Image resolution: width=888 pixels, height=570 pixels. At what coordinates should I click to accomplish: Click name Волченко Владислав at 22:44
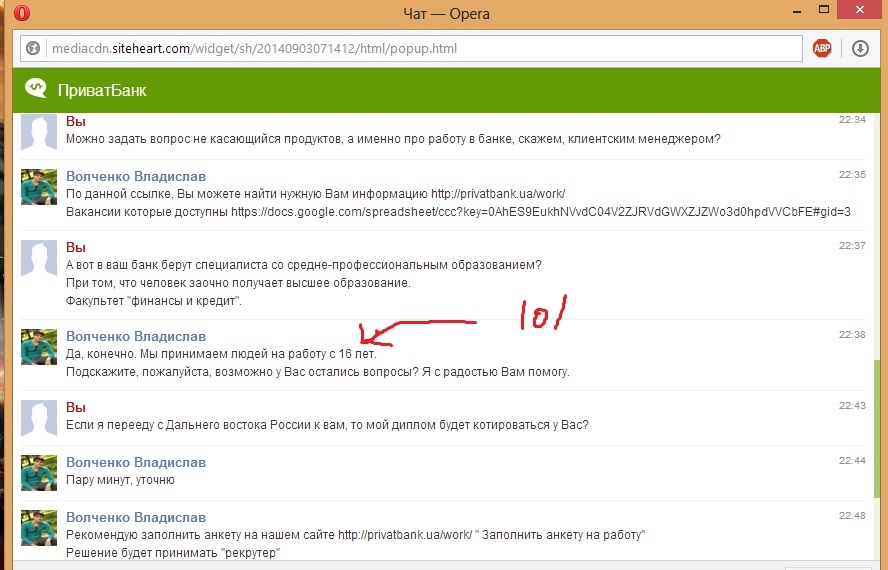[x=136, y=462]
